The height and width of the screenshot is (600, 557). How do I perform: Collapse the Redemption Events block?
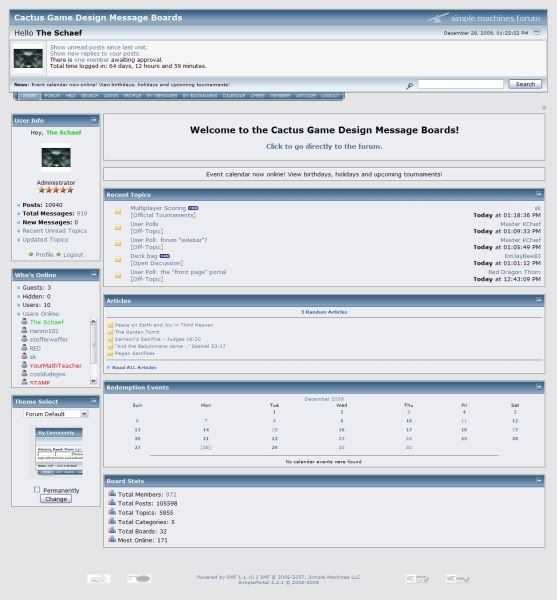coord(539,387)
